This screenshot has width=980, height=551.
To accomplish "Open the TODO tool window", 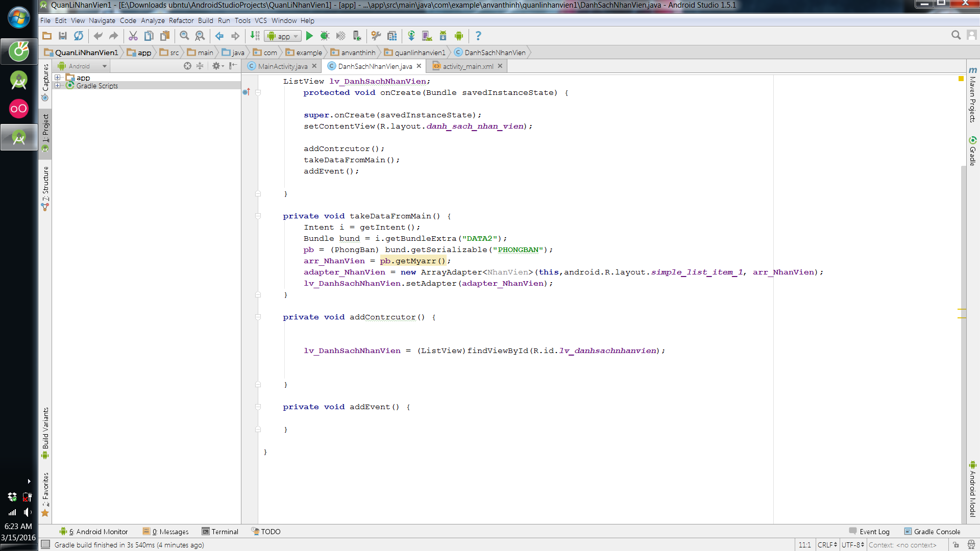I will point(266,532).
